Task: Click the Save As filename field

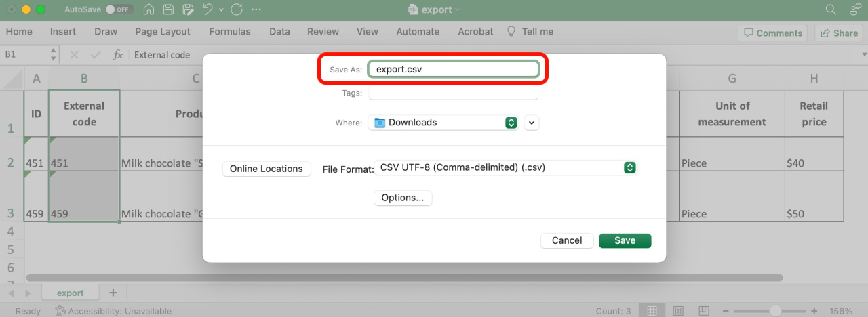Action: (453, 69)
